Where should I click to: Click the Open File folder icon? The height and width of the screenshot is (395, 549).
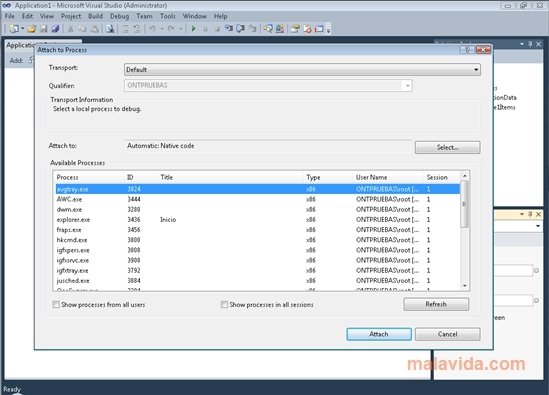32,29
